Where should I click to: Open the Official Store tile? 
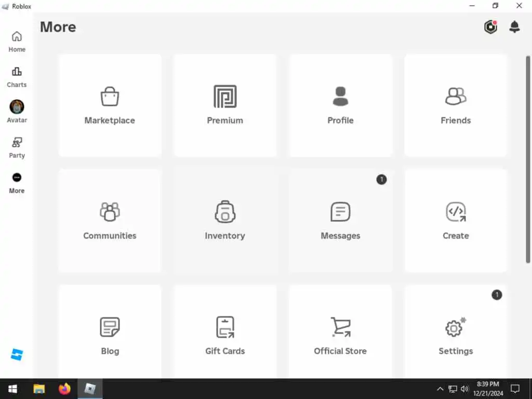340,332
